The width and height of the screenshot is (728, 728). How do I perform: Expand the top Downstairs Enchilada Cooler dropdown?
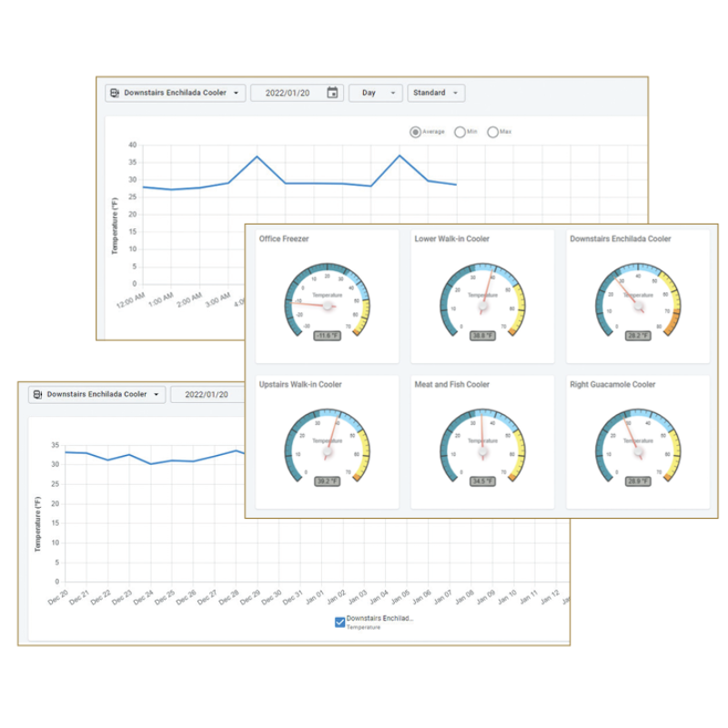click(x=237, y=93)
